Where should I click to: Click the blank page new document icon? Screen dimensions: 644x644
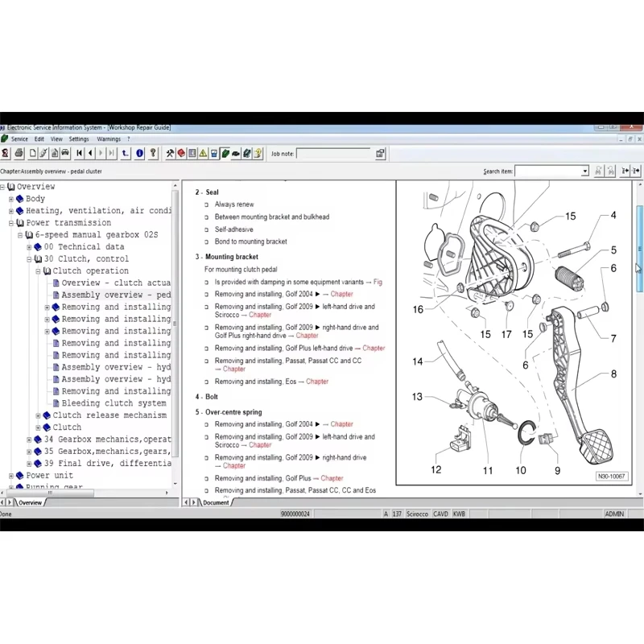click(32, 153)
